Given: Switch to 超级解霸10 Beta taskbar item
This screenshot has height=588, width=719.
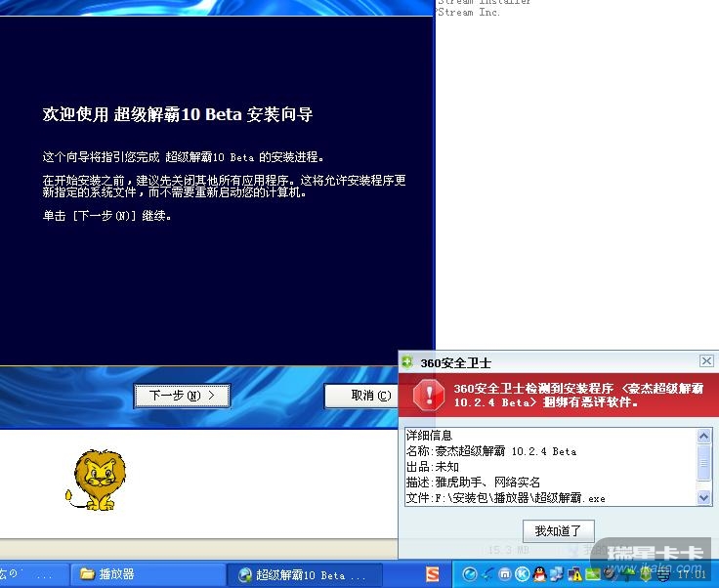Looking at the screenshot, I should [x=305, y=574].
